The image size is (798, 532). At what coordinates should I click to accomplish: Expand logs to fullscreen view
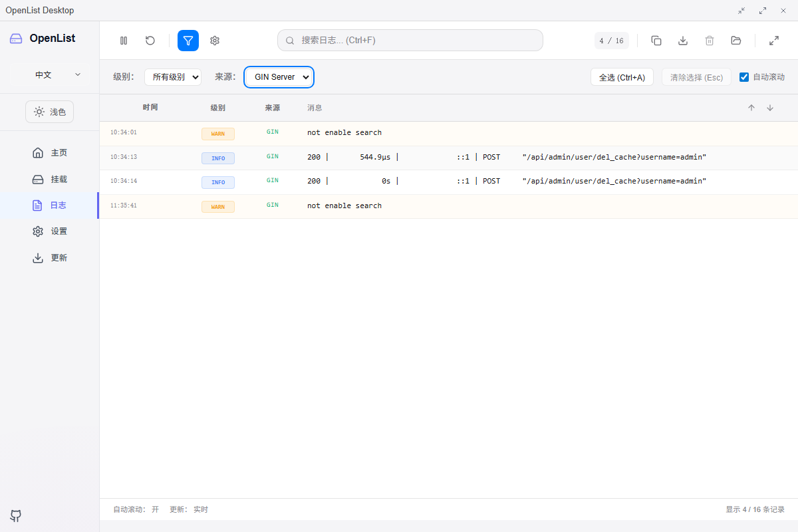pos(773,41)
